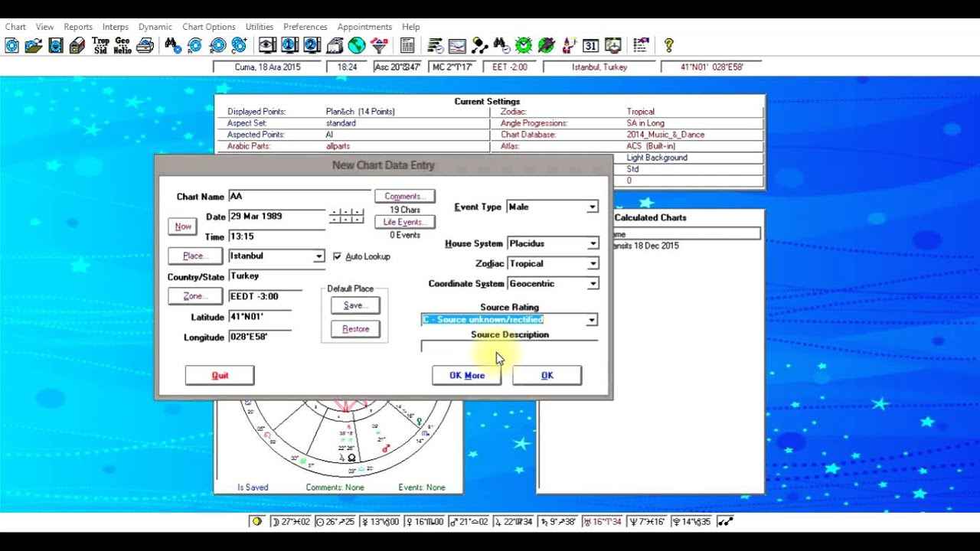Open the Chart Options menu
Image resolution: width=980 pixels, height=551 pixels.
[x=209, y=27]
